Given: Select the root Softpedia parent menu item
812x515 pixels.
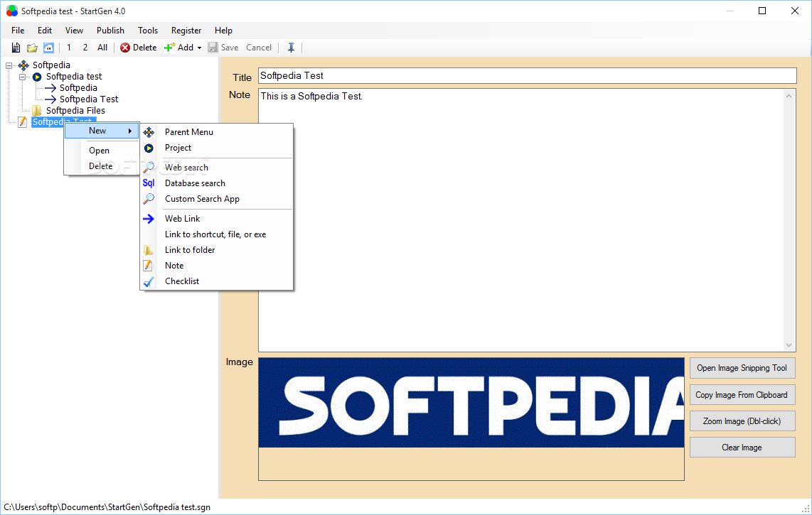Looking at the screenshot, I should click(x=51, y=65).
